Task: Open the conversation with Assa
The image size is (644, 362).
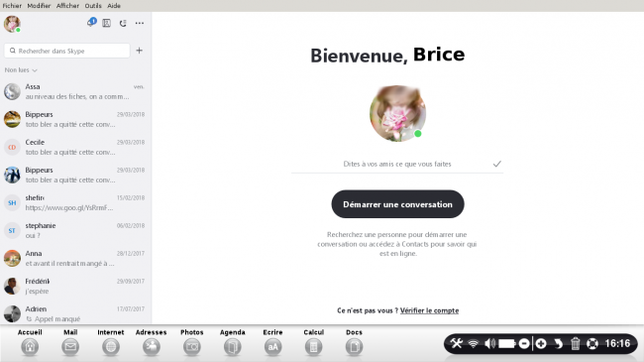Action: point(75,91)
